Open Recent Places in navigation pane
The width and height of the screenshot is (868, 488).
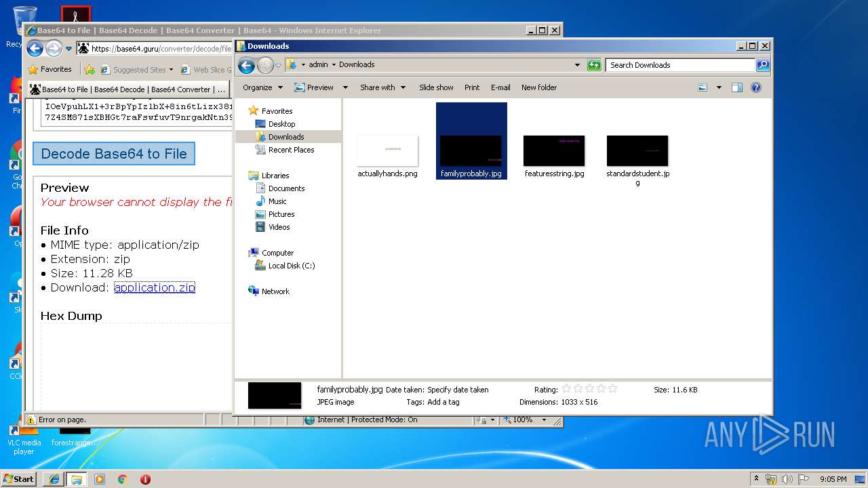pyautogui.click(x=291, y=150)
